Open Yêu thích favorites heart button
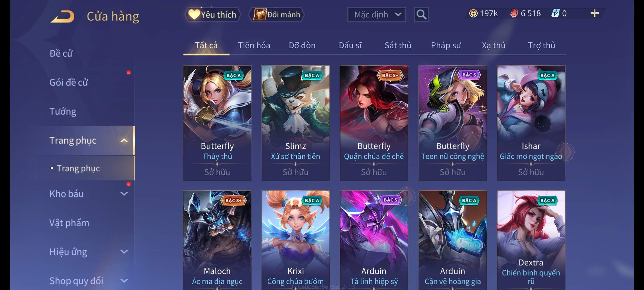 (213, 15)
